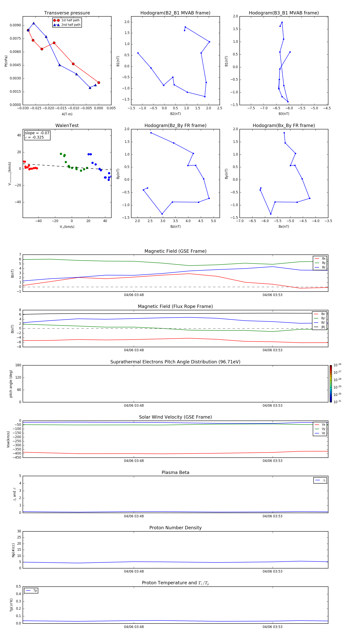
Task: Click the '10^-31' colorbar tick label
Action: click(x=337, y=402)
